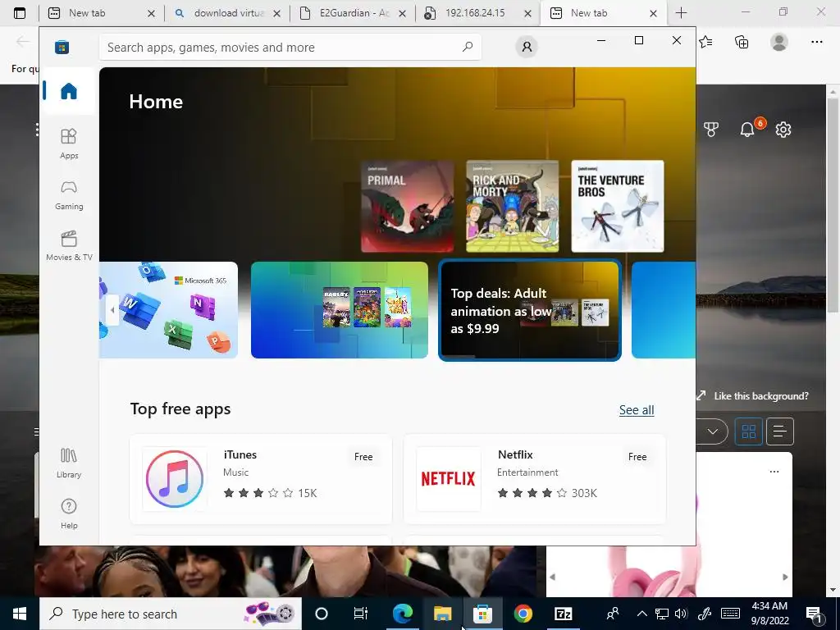
Task: Close the E2Guardian tab
Action: point(402,13)
